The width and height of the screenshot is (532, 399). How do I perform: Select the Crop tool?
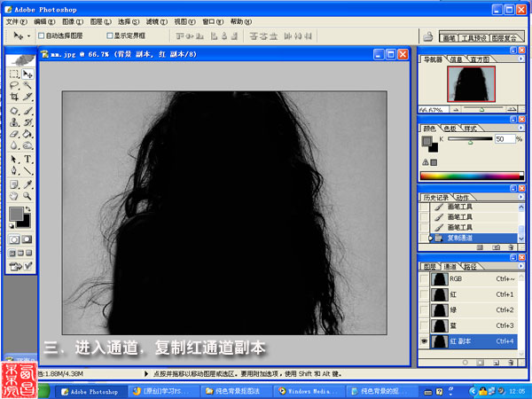coord(14,97)
